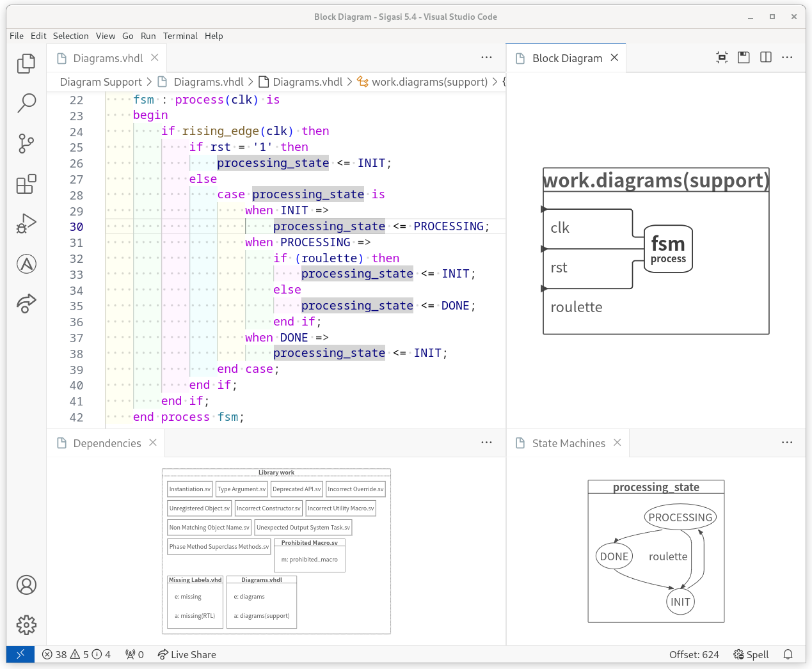Select the Search icon in the activity bar
Screen dimensions: 812x669
[26, 103]
